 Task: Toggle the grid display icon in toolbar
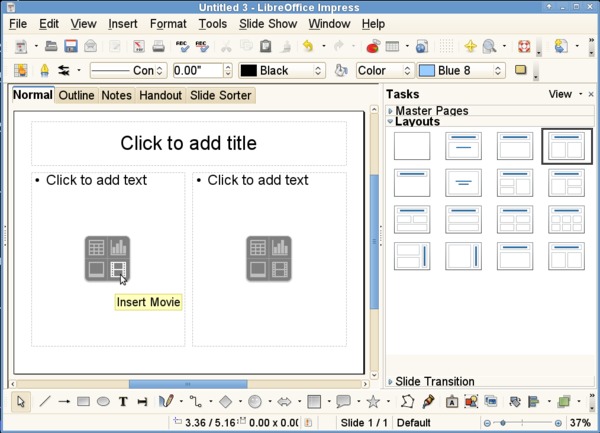pyautogui.click(x=446, y=46)
